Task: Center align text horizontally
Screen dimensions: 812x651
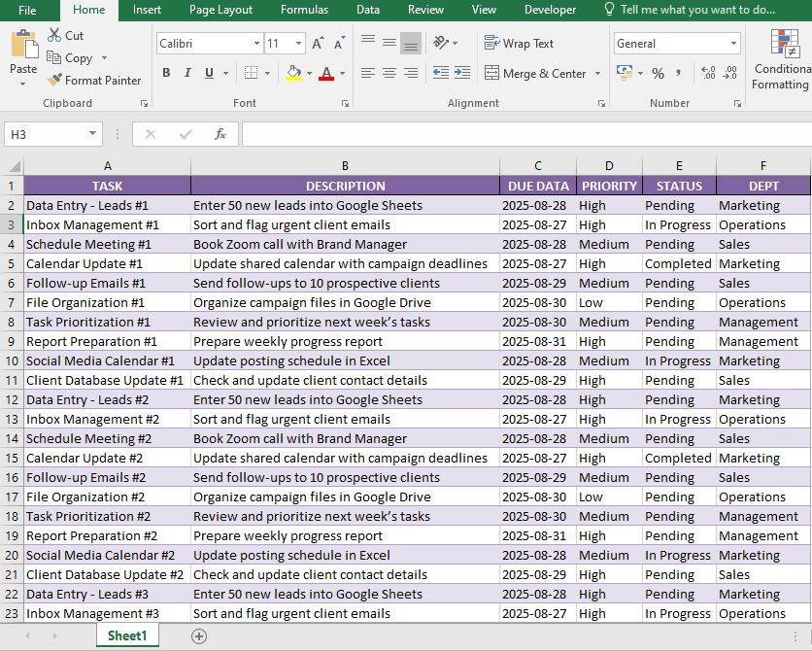Action: coord(389,73)
